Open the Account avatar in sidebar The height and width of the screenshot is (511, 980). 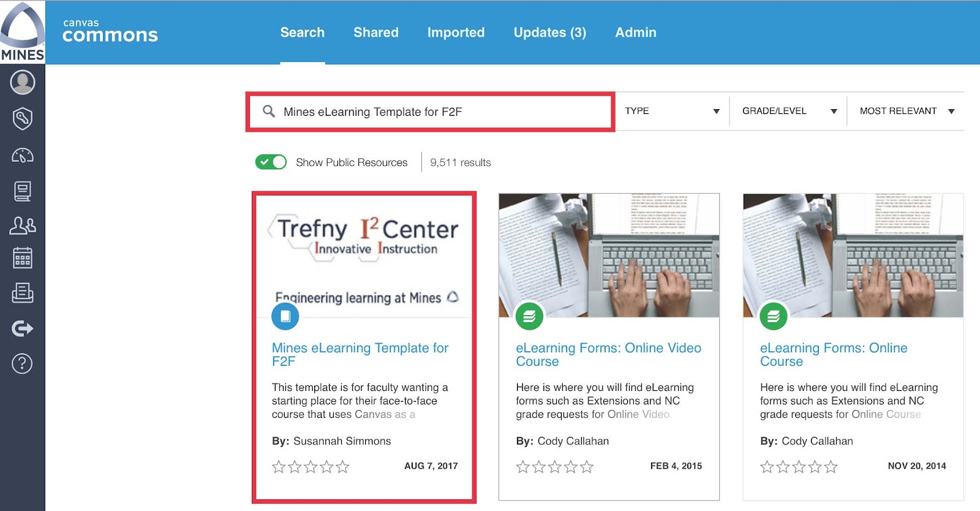pos(23,82)
